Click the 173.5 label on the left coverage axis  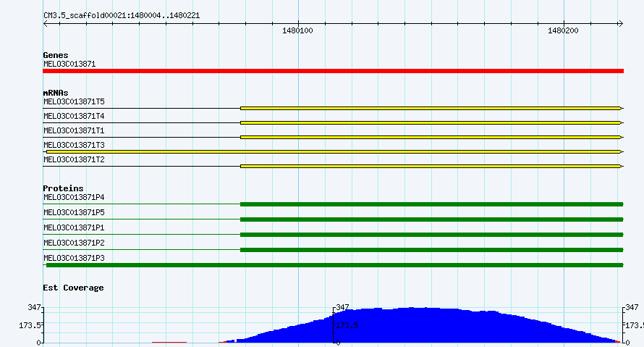(x=30, y=325)
